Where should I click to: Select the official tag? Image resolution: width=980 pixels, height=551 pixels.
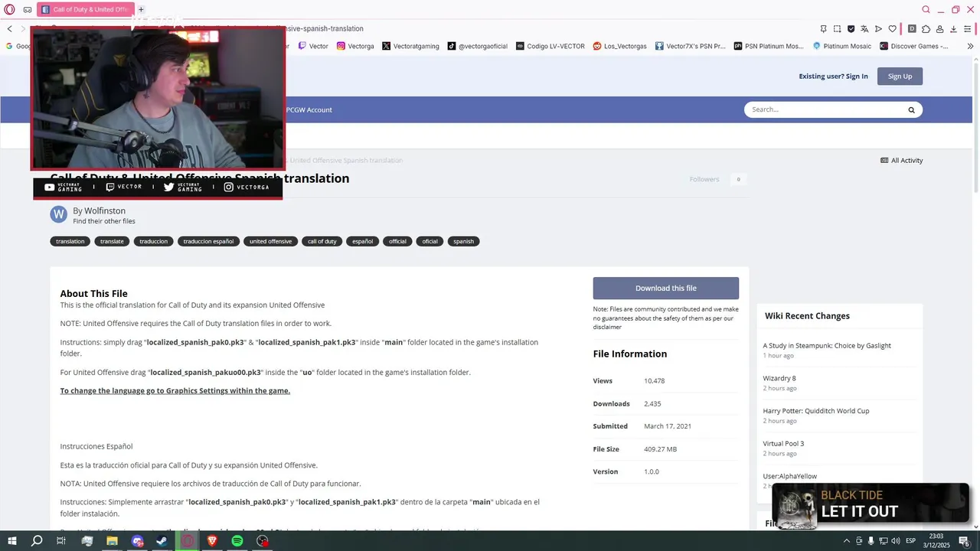[397, 241]
